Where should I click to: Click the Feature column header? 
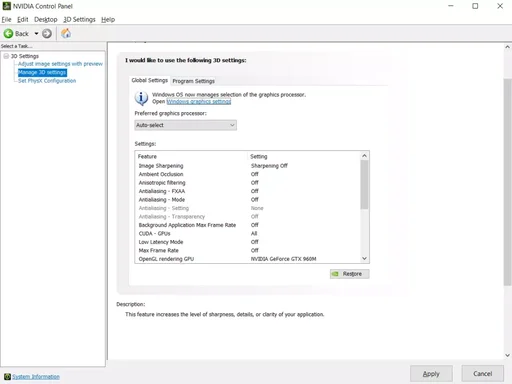[x=192, y=156]
